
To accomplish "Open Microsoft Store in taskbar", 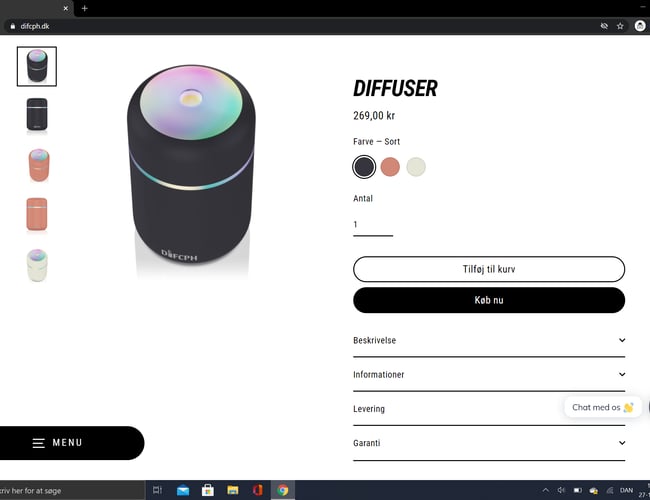I will [x=208, y=490].
